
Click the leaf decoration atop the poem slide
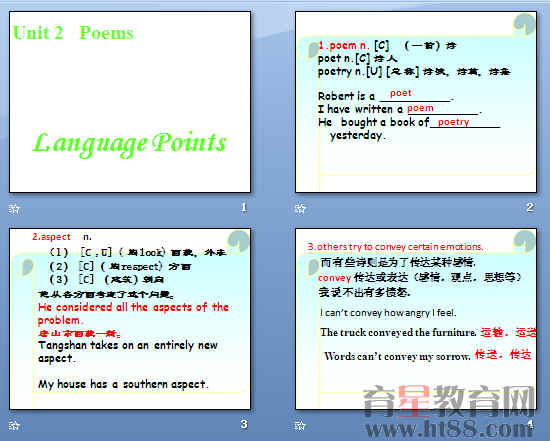tap(524, 25)
